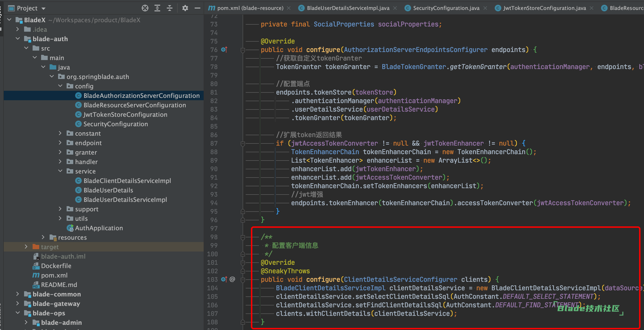Image resolution: width=644 pixels, height=330 pixels.
Task: Close the pom.xml (blade-resource) tab
Action: point(289,8)
